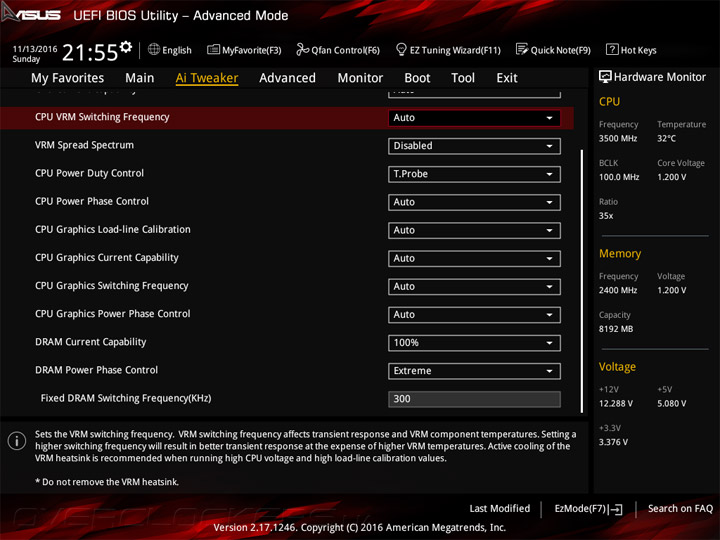Click Fixed DRAM Switching Frequency value field

pos(474,399)
